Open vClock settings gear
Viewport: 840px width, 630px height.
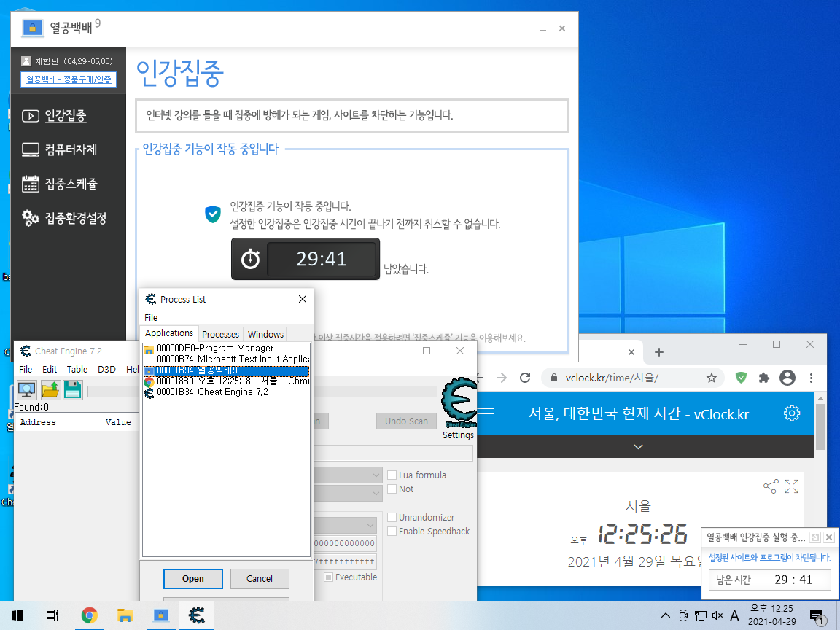pos(792,413)
